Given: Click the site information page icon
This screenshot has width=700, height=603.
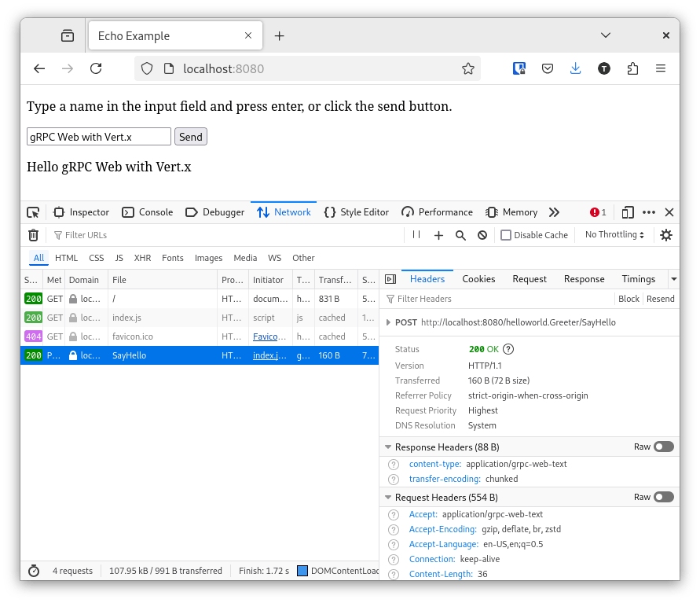Looking at the screenshot, I should (x=169, y=68).
